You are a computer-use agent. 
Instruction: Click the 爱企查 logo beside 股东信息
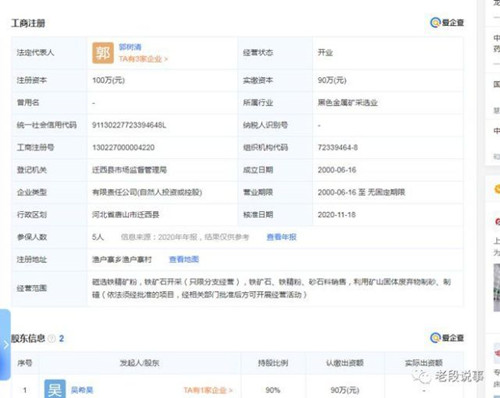tap(447, 338)
